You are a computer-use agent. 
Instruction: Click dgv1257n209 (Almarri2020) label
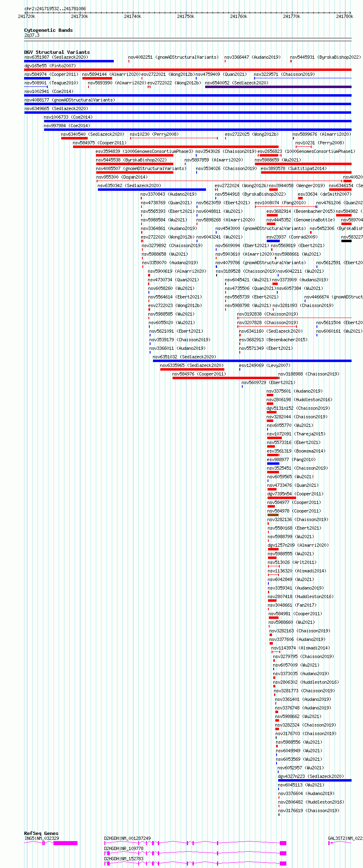(x=298, y=545)
